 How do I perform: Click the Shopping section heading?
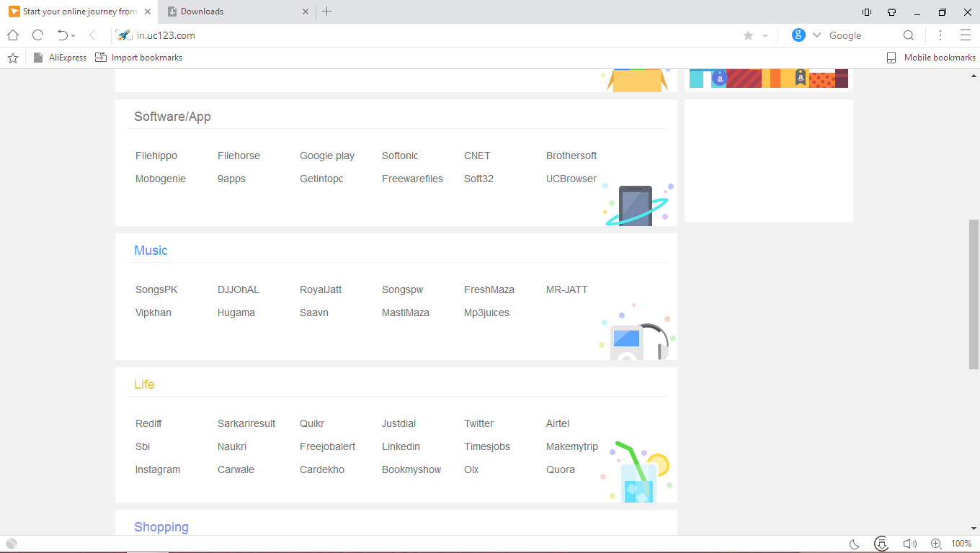[161, 527]
